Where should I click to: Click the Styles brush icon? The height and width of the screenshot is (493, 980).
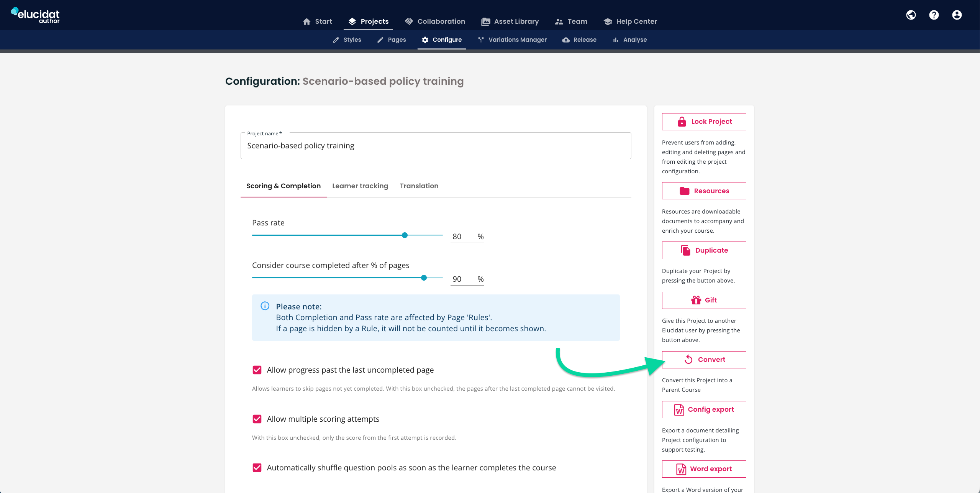336,40
